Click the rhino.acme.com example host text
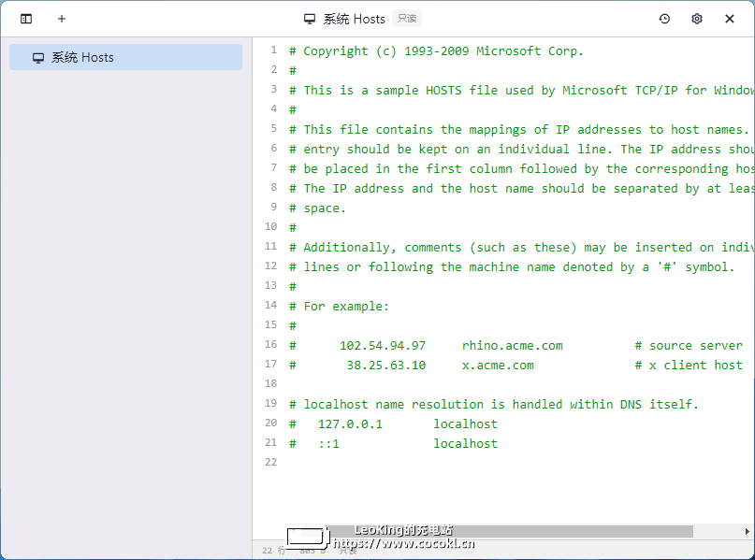 (512, 345)
